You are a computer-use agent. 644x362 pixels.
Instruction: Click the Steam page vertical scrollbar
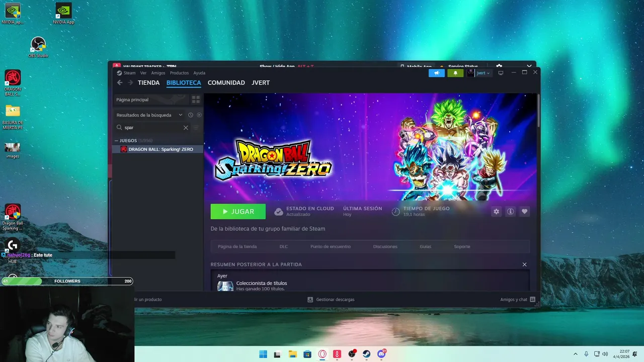coord(538,110)
